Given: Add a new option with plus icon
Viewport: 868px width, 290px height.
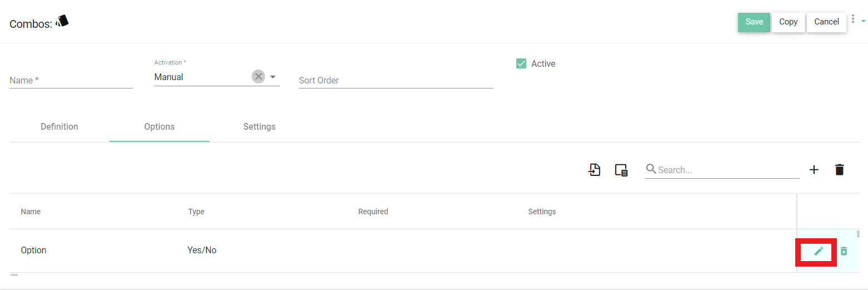Looking at the screenshot, I should click(x=814, y=170).
